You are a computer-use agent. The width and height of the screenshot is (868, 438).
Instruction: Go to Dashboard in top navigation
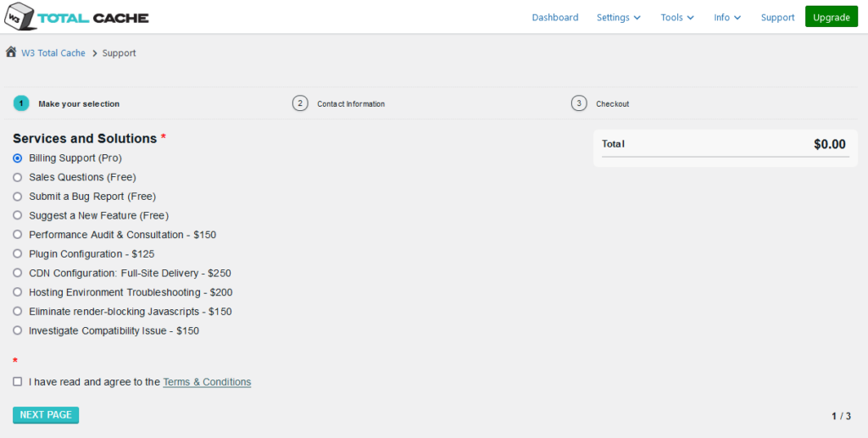pos(555,17)
